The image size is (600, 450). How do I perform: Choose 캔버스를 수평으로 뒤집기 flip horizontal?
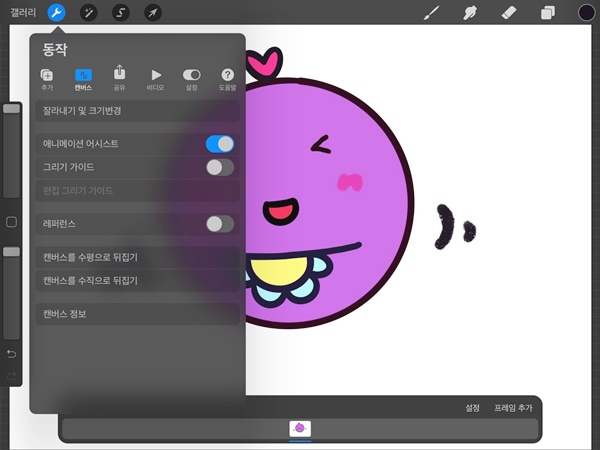tap(137, 257)
